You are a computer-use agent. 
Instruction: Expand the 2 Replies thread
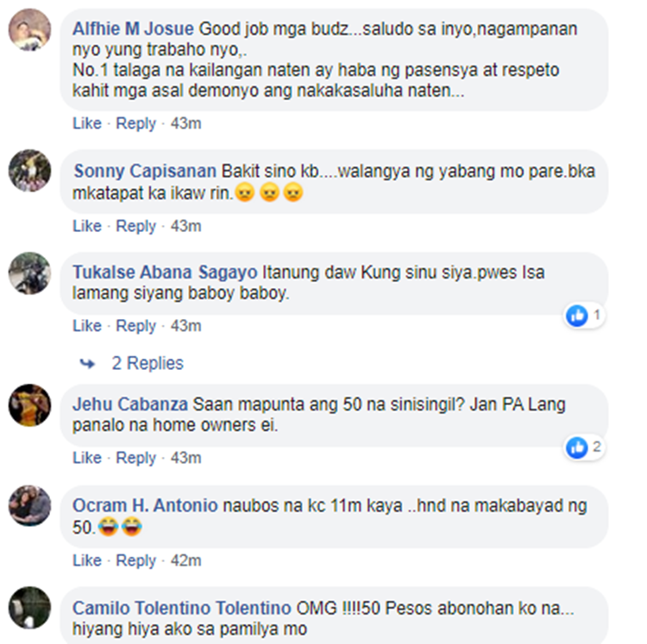click(148, 363)
